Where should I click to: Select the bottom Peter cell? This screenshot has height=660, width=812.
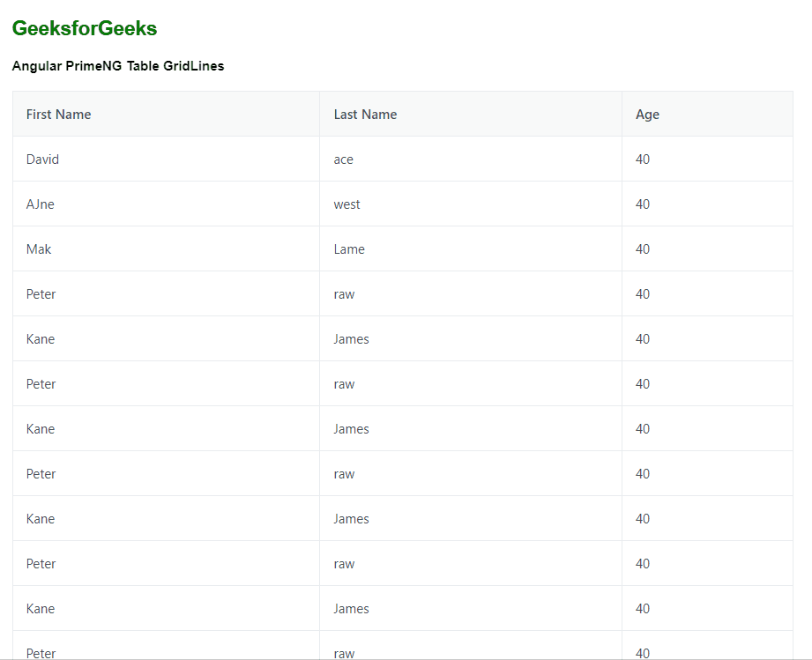[41, 653]
